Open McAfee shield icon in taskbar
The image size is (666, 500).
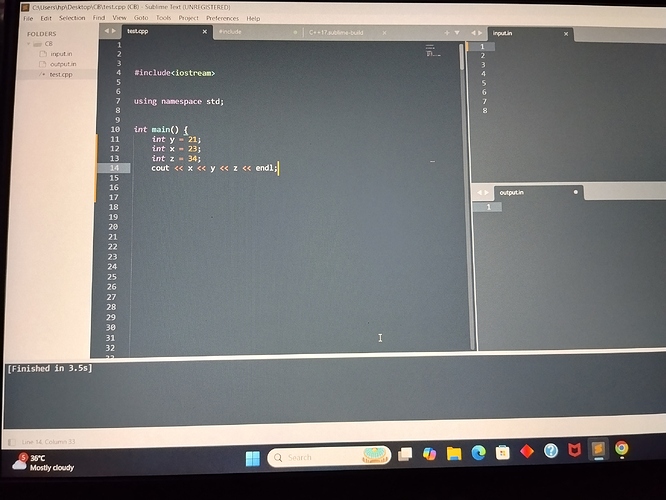tap(574, 450)
